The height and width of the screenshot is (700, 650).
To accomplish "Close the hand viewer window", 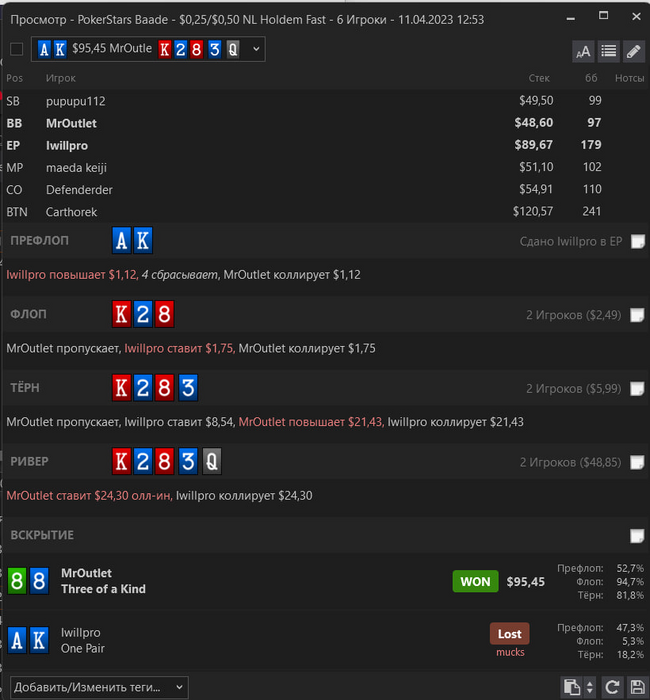I will click(637, 17).
